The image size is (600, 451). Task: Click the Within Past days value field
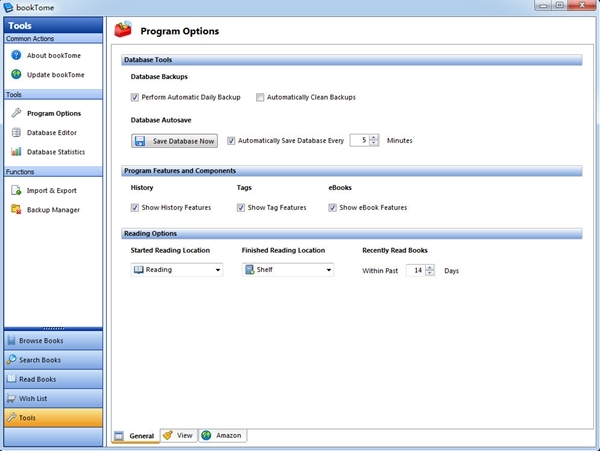(416, 270)
